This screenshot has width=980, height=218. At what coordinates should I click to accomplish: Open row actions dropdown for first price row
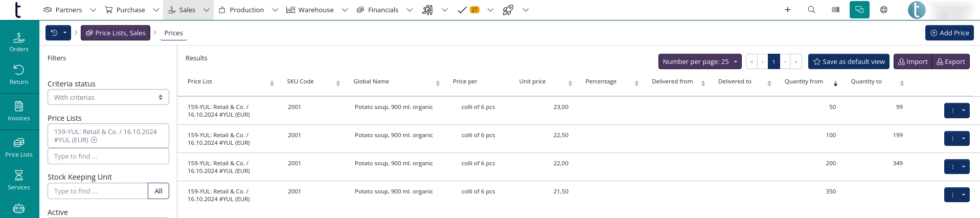pos(963,111)
